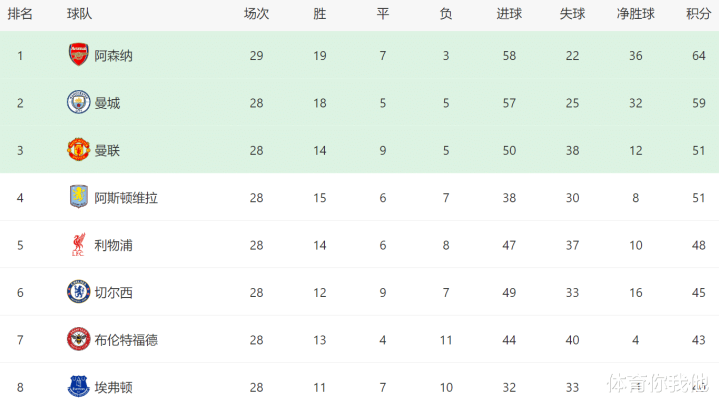Image resolution: width=719 pixels, height=406 pixels.
Task: Open the 布伦特福德 team link
Action: pos(126,340)
